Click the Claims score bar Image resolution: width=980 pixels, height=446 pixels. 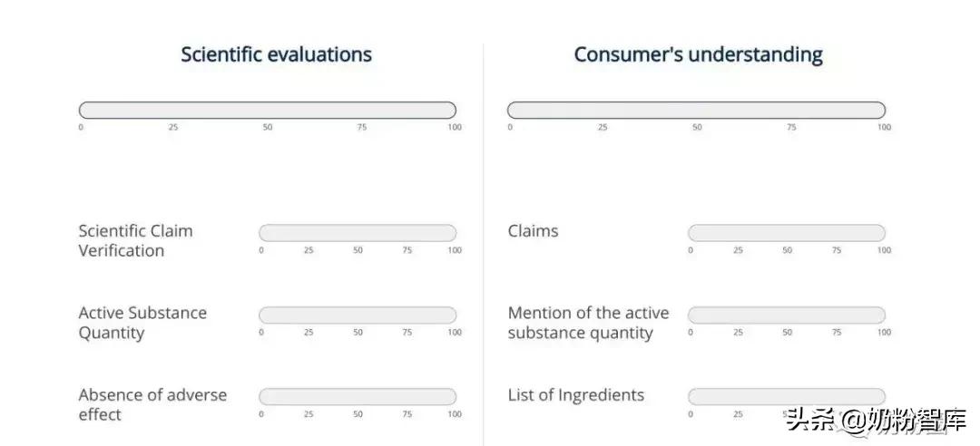[x=786, y=233]
